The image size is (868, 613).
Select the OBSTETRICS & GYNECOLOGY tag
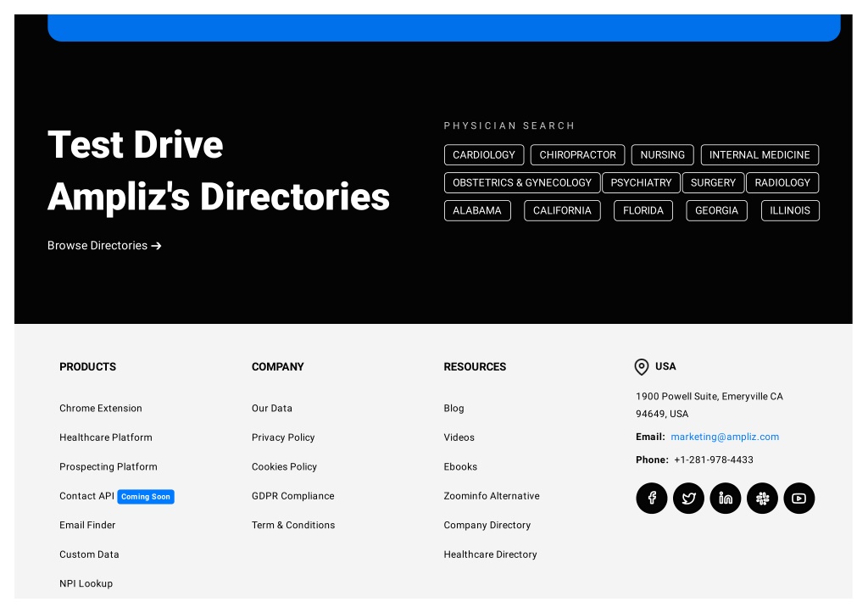(x=522, y=183)
